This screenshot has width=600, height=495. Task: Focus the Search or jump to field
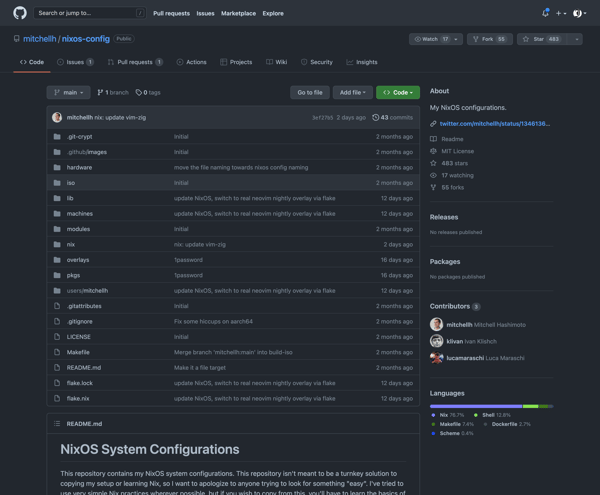pos(90,13)
